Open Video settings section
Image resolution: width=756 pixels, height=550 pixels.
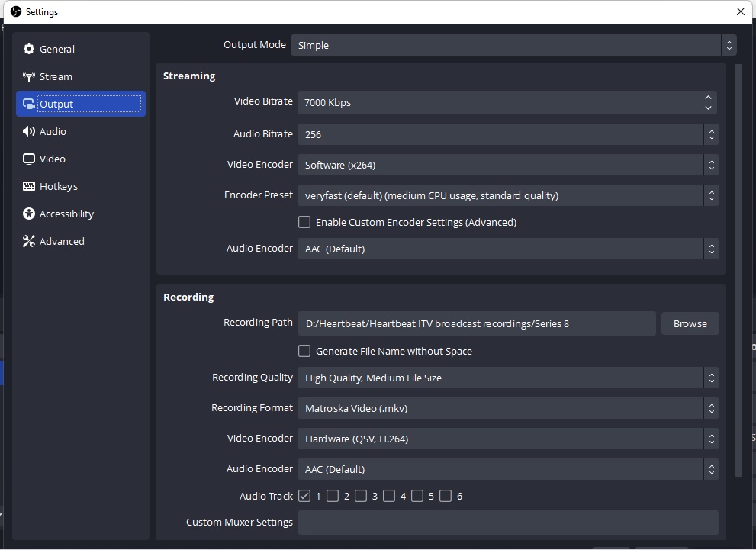coord(81,159)
